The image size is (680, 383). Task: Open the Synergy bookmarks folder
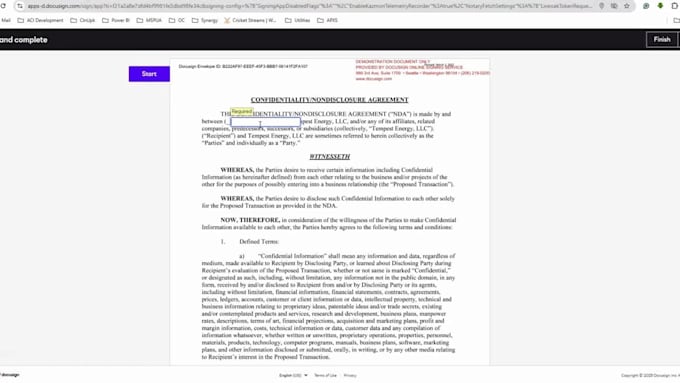click(205, 20)
